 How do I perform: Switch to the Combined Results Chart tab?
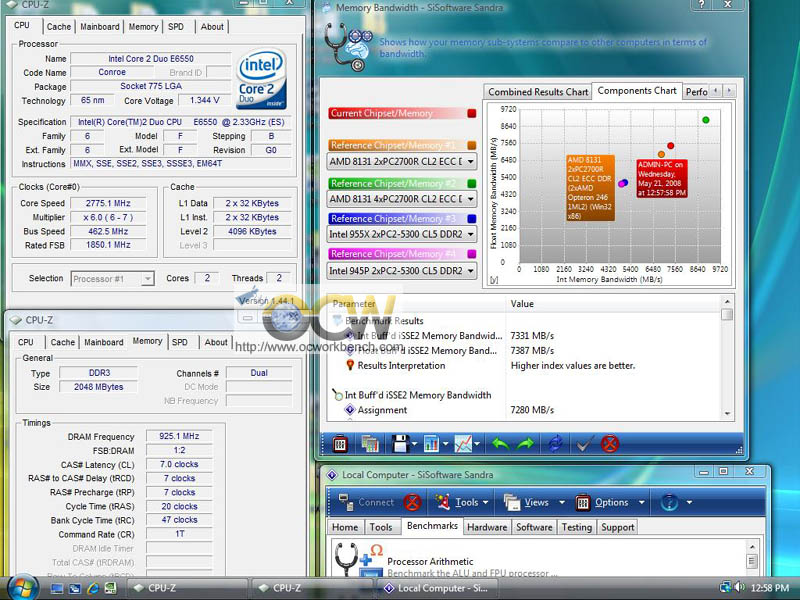click(538, 92)
